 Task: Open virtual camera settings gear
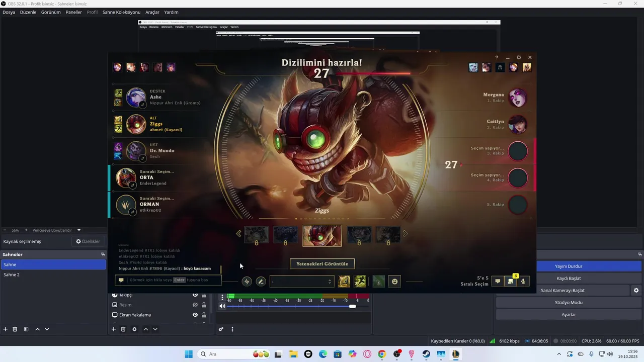tap(636, 291)
